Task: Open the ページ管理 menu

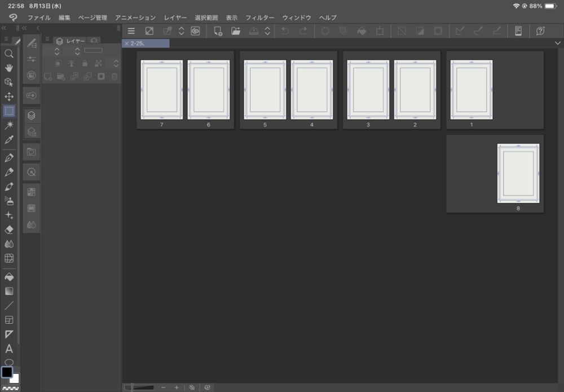Action: pyautogui.click(x=93, y=17)
